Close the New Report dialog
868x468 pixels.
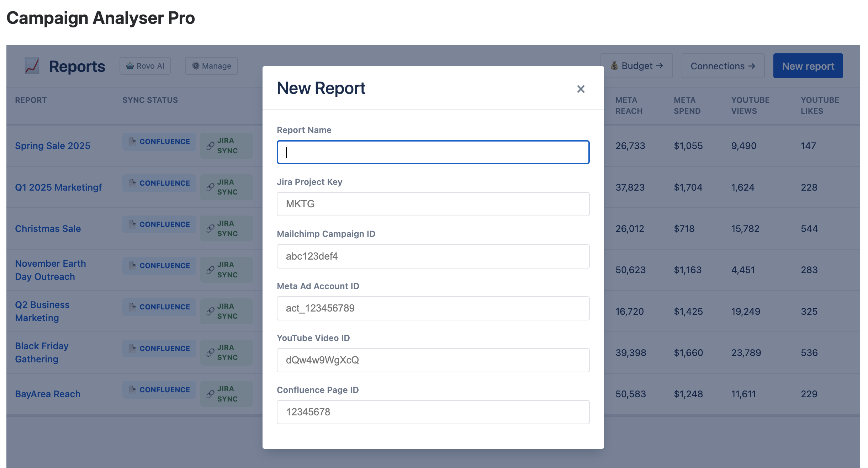581,89
